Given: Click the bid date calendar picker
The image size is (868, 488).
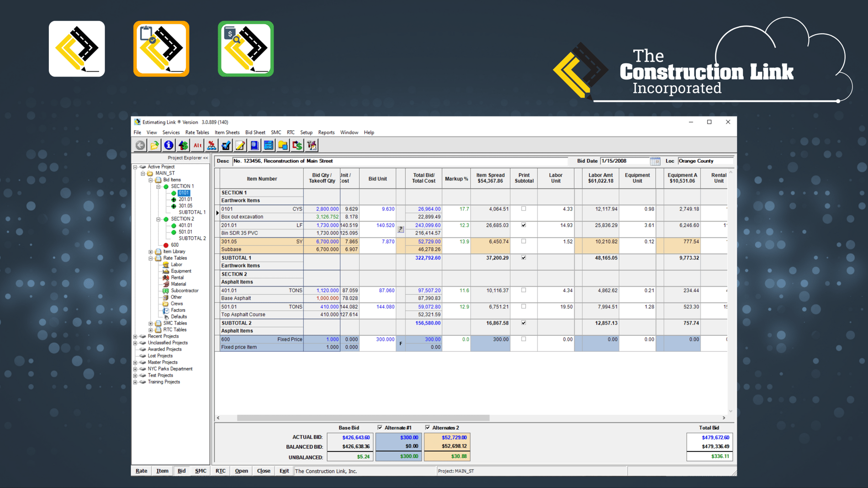Looking at the screenshot, I should 656,161.
